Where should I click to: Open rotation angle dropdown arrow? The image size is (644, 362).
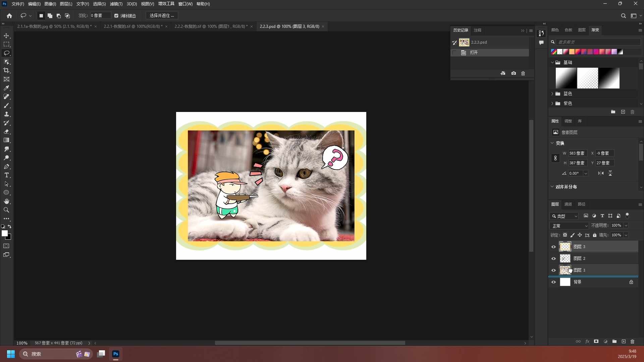586,173
